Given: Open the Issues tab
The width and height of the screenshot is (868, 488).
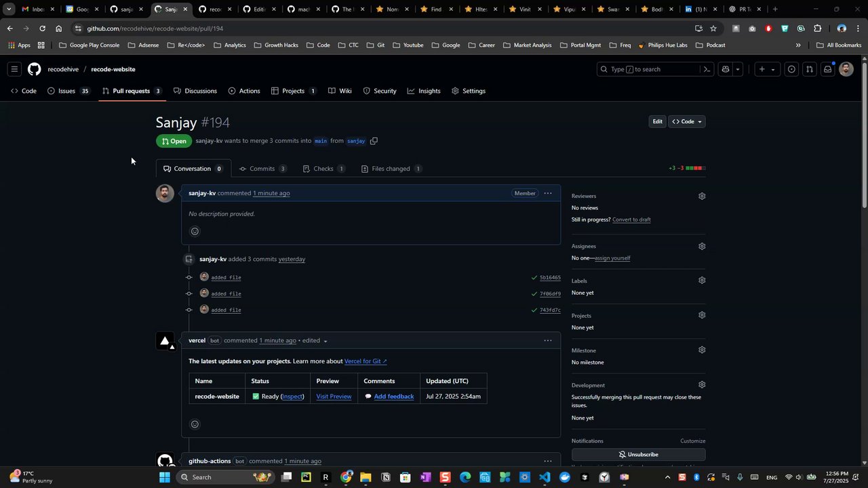Looking at the screenshot, I should click(x=68, y=91).
